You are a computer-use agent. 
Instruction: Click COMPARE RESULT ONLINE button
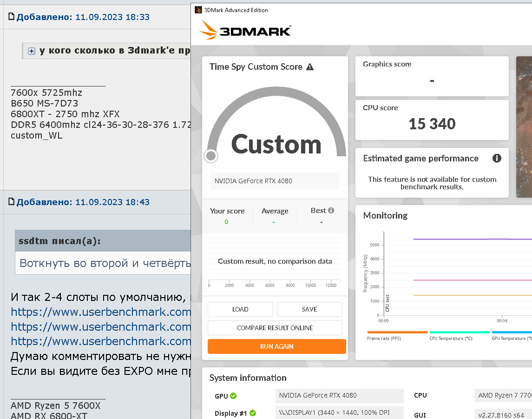coord(275,328)
